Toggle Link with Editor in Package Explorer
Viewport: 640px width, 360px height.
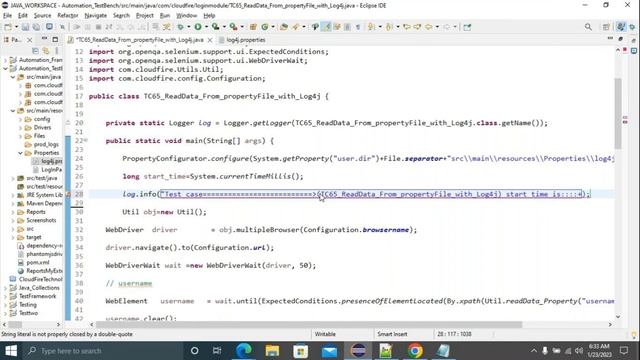46,51
